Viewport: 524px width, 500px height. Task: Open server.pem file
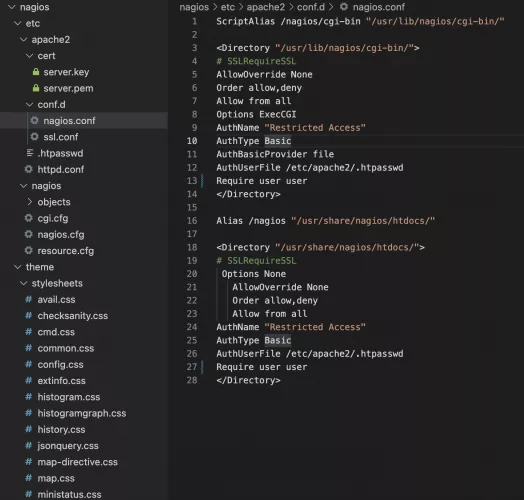click(68, 89)
